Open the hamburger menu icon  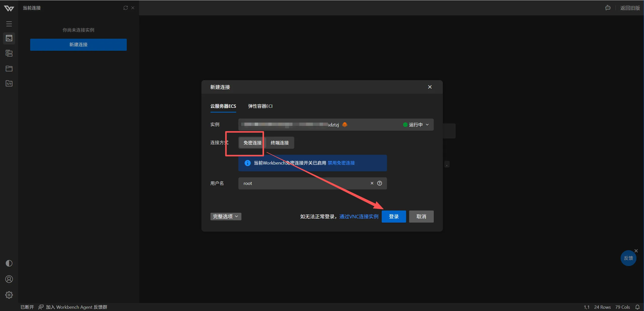click(9, 24)
